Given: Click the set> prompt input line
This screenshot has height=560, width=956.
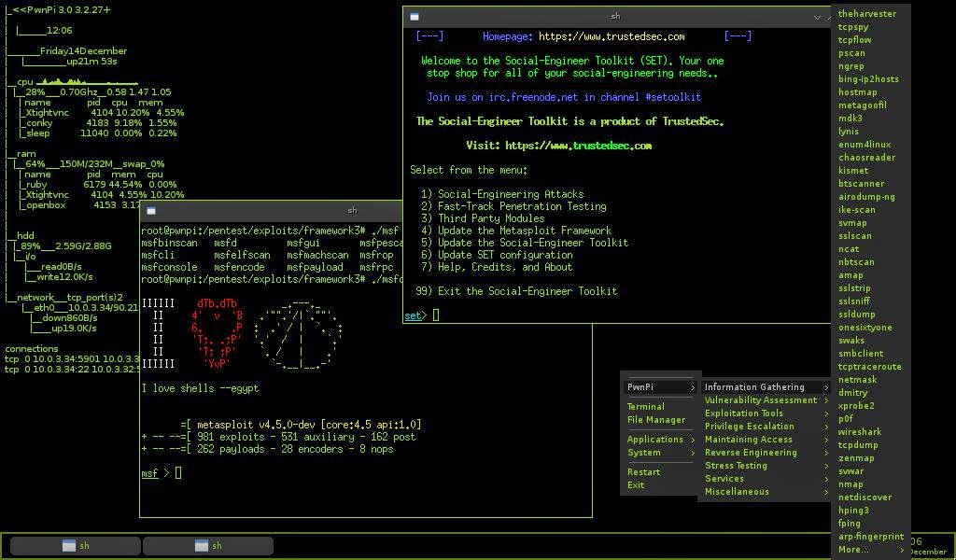Looking at the screenshot, I should 616,315.
